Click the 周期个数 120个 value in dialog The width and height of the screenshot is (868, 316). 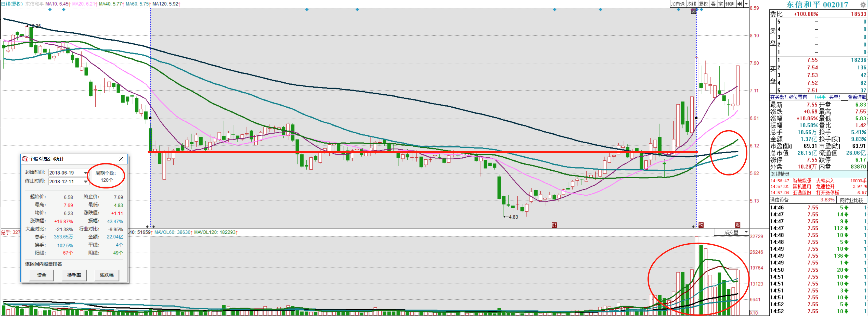point(107,180)
